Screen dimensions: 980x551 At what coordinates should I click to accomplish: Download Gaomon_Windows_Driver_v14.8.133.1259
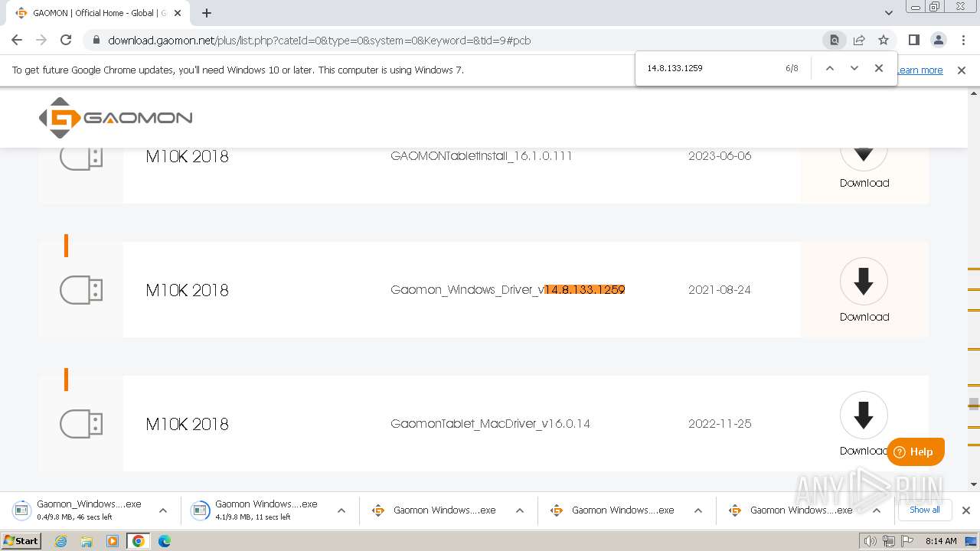864,282
